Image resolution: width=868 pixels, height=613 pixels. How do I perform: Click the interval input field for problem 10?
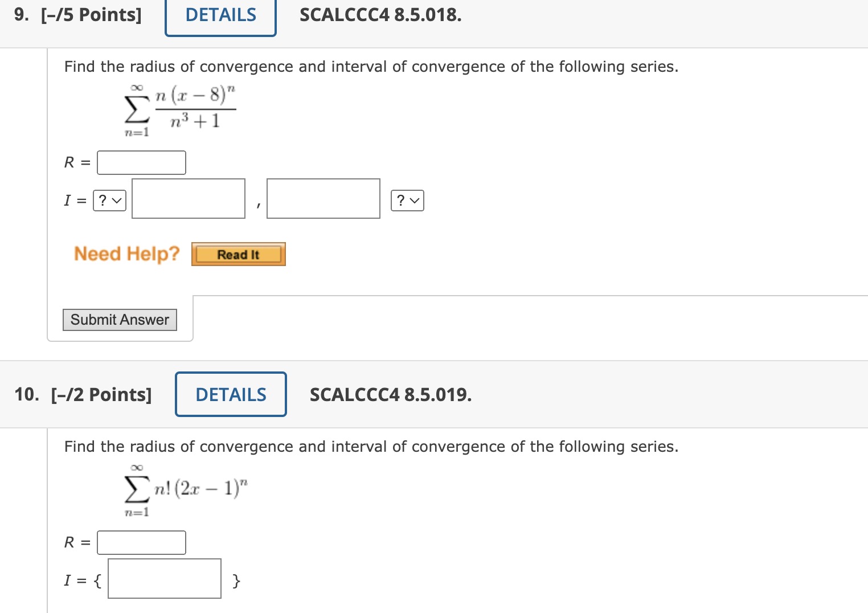[164, 578]
